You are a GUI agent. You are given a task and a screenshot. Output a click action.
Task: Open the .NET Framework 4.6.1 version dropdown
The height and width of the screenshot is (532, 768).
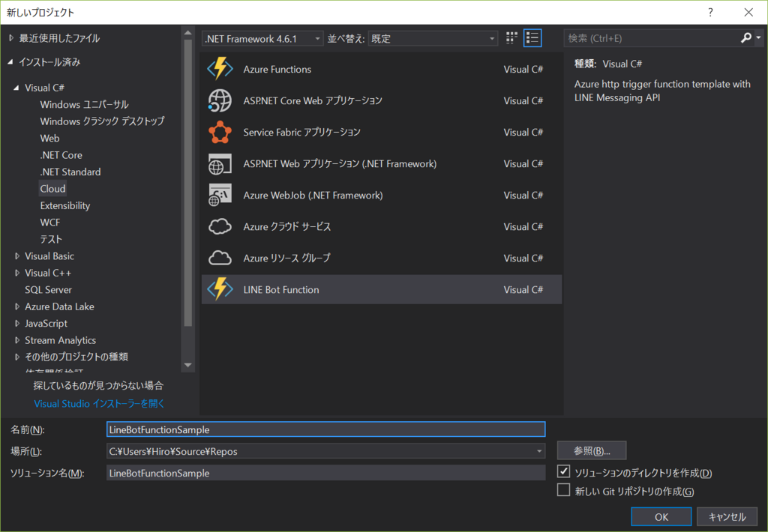pyautogui.click(x=262, y=39)
